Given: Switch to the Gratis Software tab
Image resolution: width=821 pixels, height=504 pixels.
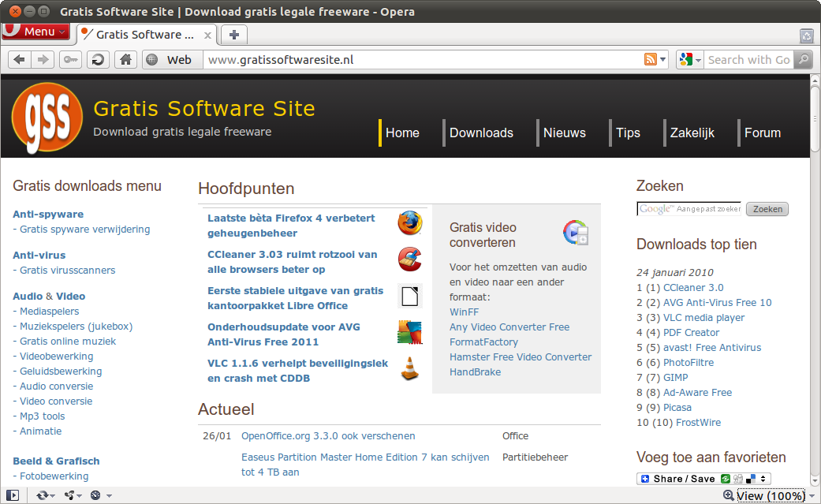Looking at the screenshot, I should click(144, 35).
